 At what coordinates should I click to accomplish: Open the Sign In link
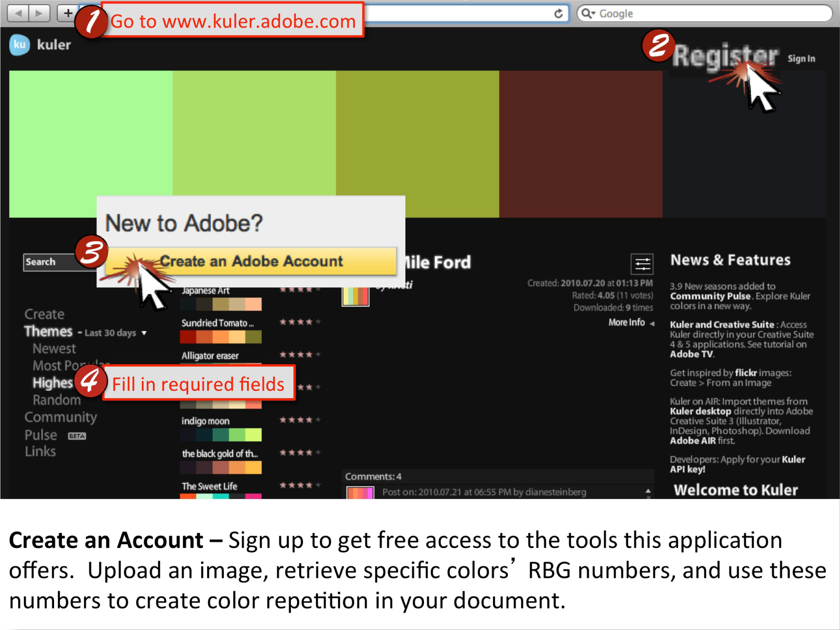click(x=801, y=59)
